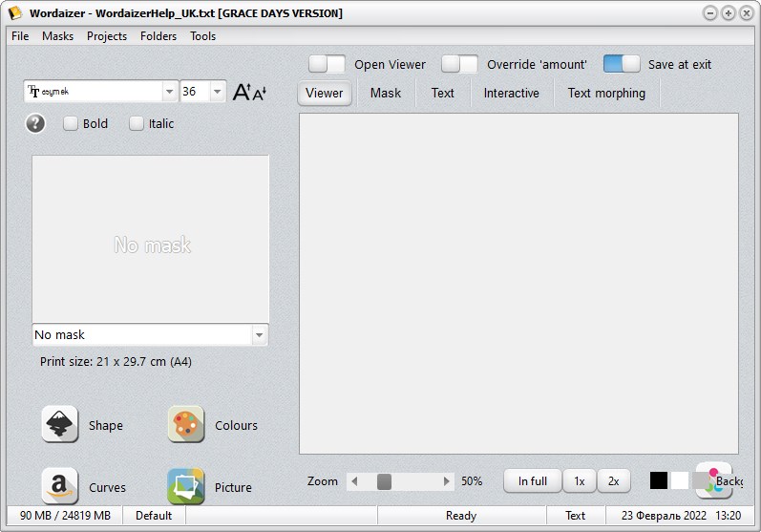Select the black colour swatch

659,480
